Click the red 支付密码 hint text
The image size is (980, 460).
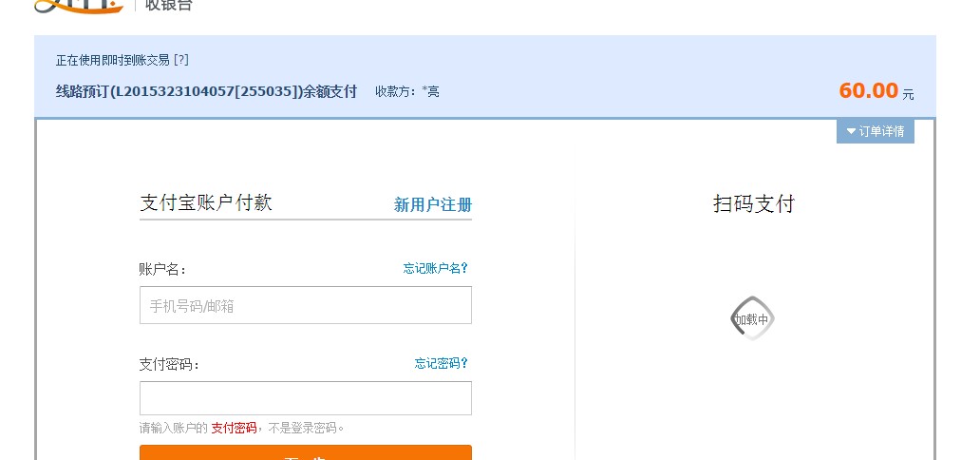point(234,428)
